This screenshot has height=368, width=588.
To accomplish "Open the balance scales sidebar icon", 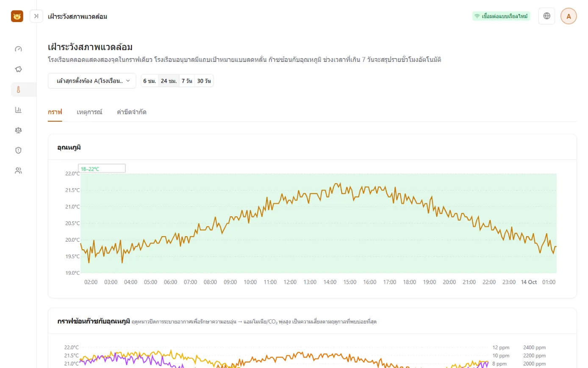I will pyautogui.click(x=18, y=130).
